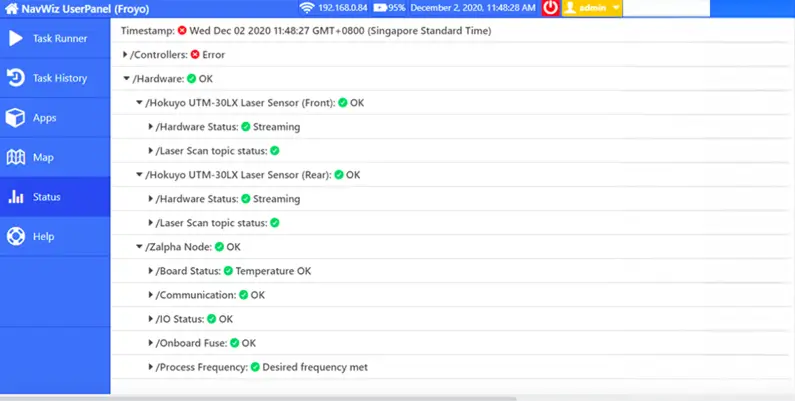This screenshot has height=401, width=795.
Task: Open the Map page in sidebar
Action: pyautogui.click(x=43, y=157)
